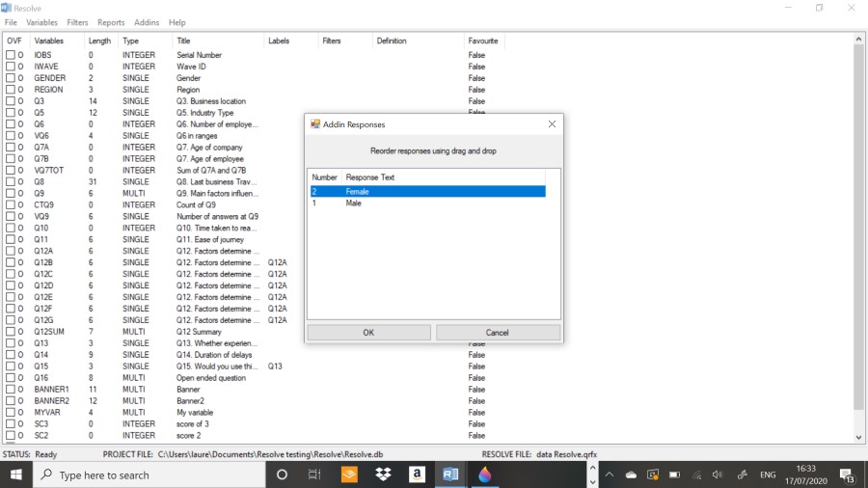
Task: Open Dropbox from the taskbar
Action: pos(383,474)
